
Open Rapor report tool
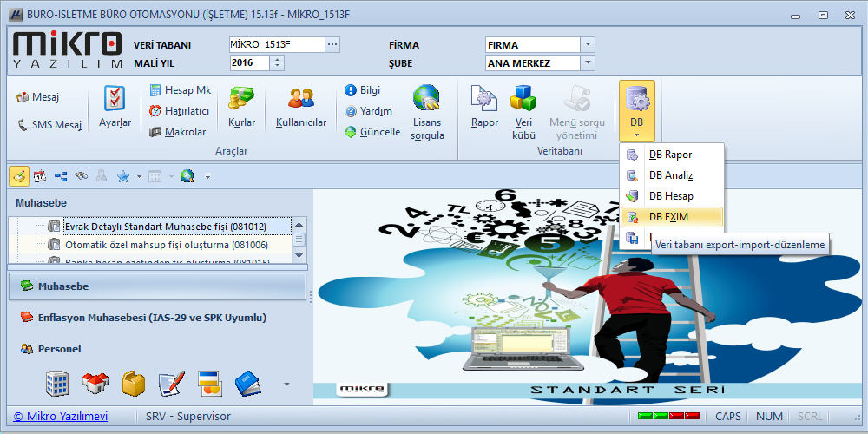[x=484, y=108]
